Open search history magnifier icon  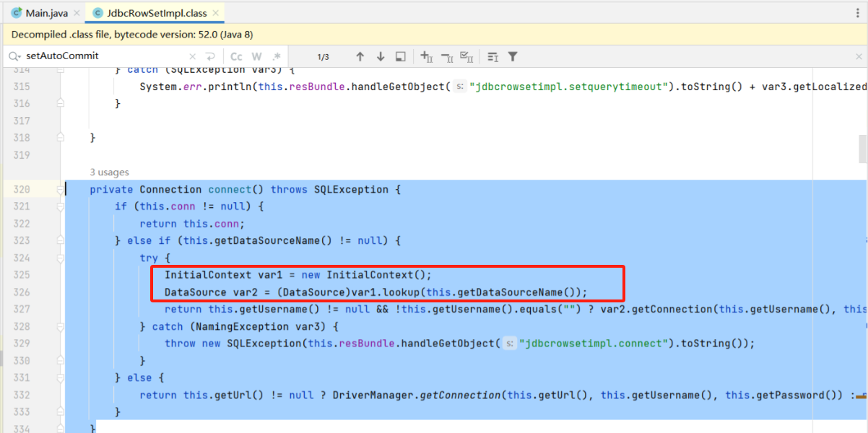(14, 56)
